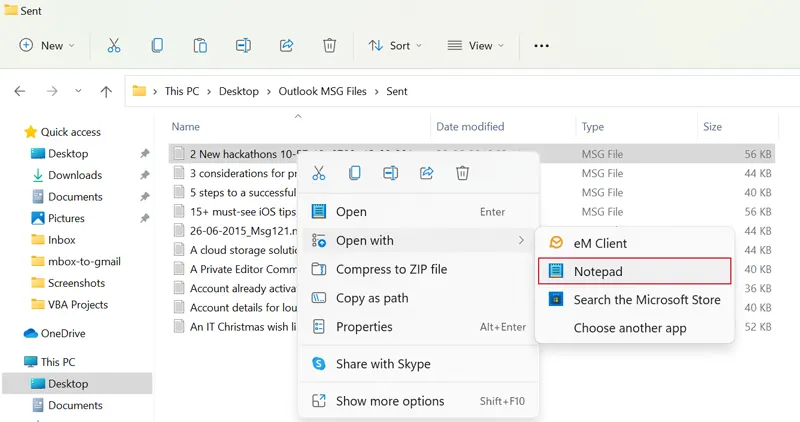This screenshot has height=422, width=800.
Task: Click the Cut icon in the top toolbar
Action: tap(114, 45)
